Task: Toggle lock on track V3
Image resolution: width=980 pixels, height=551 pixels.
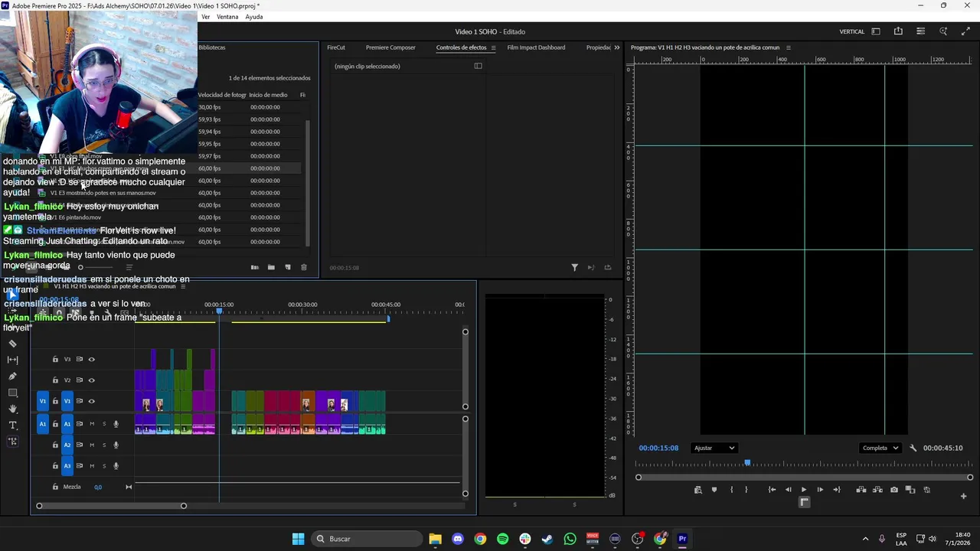Action: coord(55,359)
